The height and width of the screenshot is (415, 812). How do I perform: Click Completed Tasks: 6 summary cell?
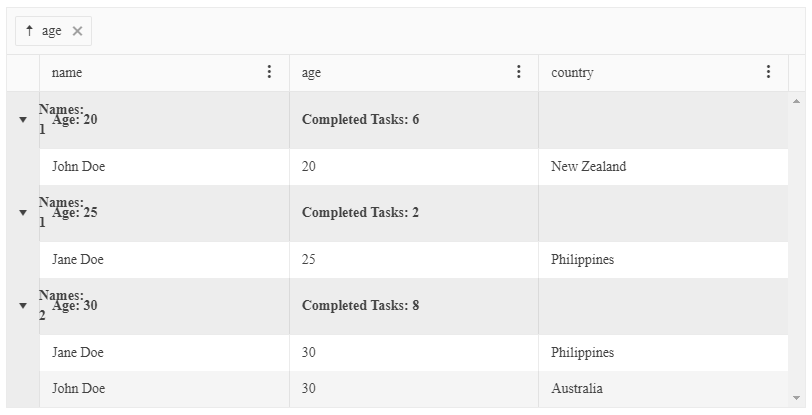[x=360, y=120]
